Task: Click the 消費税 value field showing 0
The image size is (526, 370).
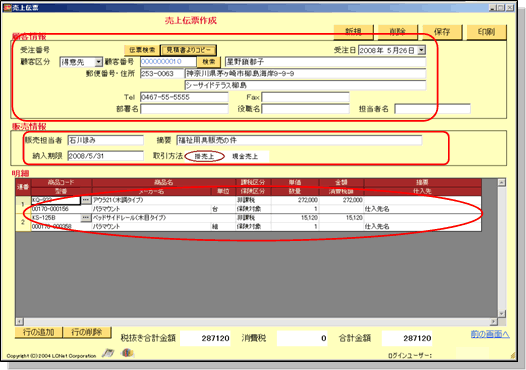Action: [x=302, y=338]
